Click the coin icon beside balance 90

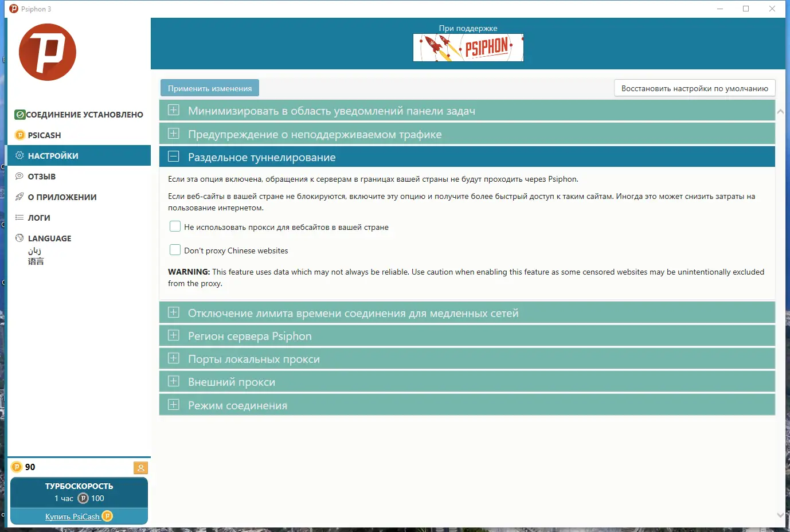(17, 467)
